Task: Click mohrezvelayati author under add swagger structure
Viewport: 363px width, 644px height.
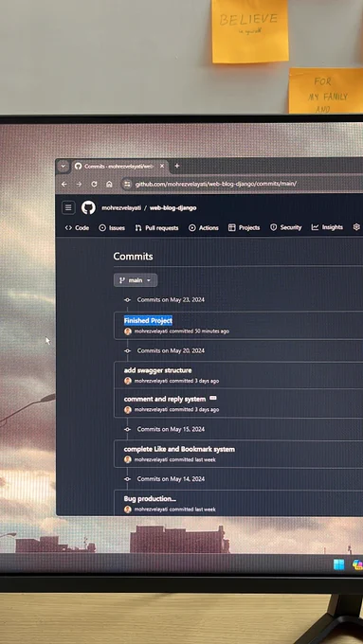Action: [151, 381]
